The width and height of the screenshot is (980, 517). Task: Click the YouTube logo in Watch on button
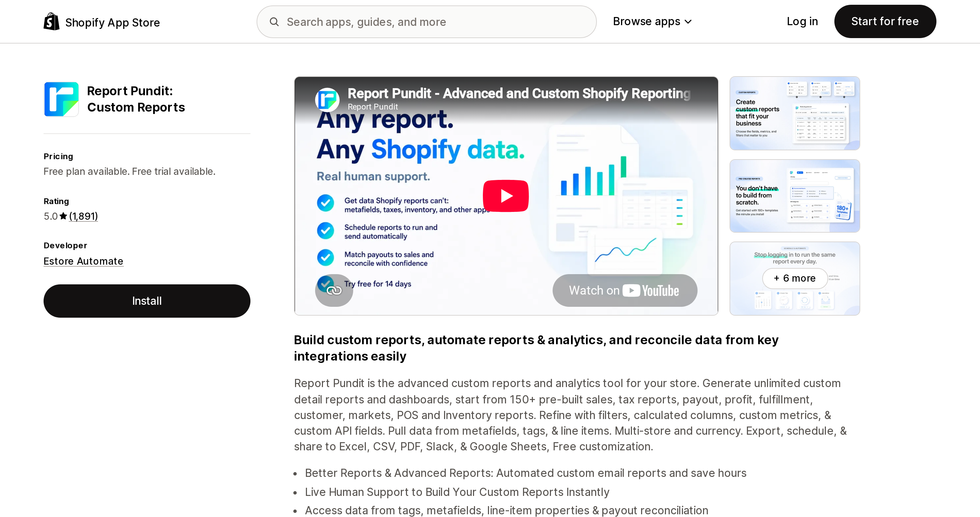point(651,290)
